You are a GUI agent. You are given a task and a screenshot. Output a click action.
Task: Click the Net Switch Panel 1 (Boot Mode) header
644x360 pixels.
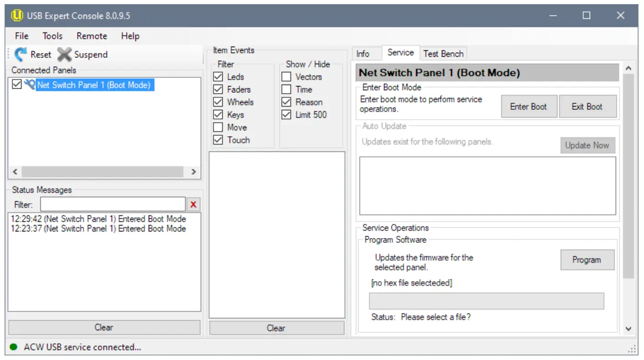[487, 73]
